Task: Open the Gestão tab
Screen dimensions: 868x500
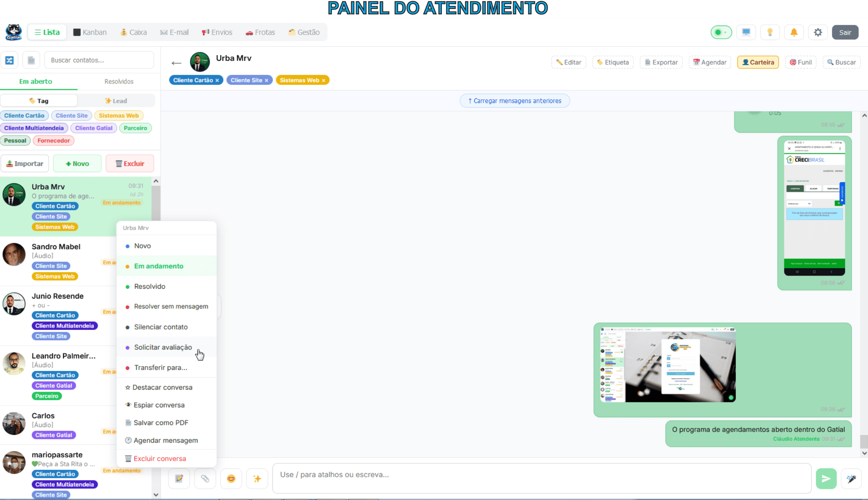Action: [x=304, y=32]
